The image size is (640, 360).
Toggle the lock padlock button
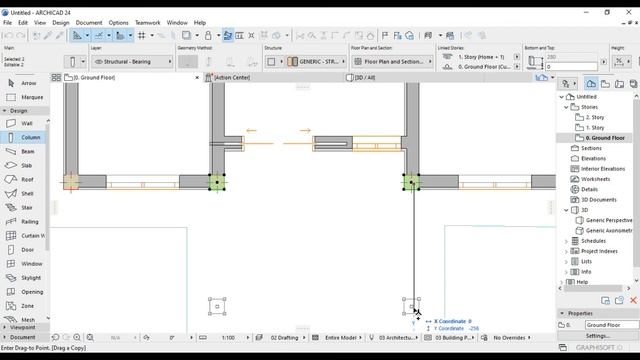click(208, 36)
